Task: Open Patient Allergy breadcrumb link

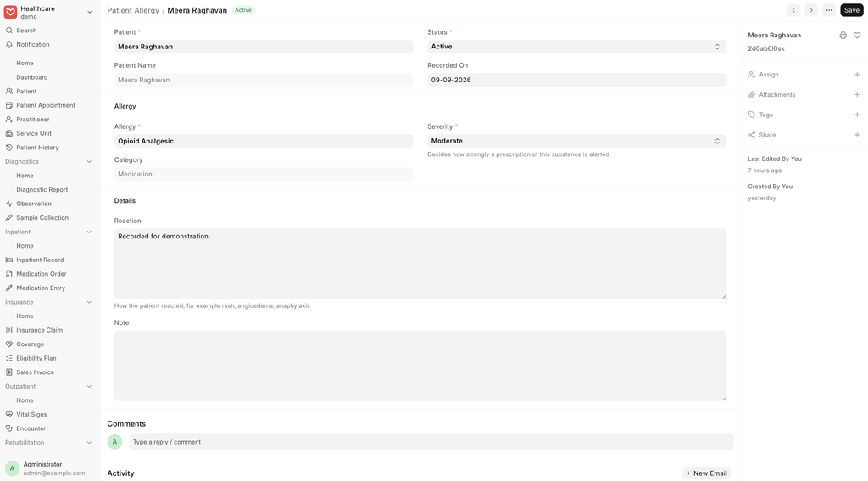Action: pos(133,10)
